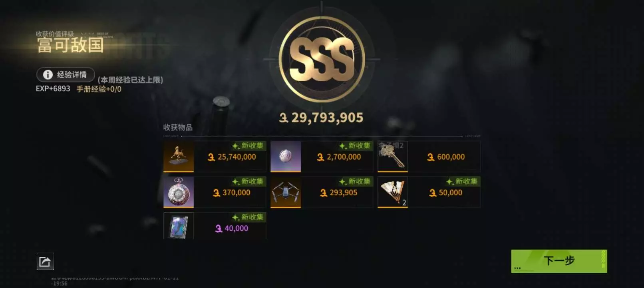Click the SSS rating emblem
644x288 pixels.
pos(322,59)
